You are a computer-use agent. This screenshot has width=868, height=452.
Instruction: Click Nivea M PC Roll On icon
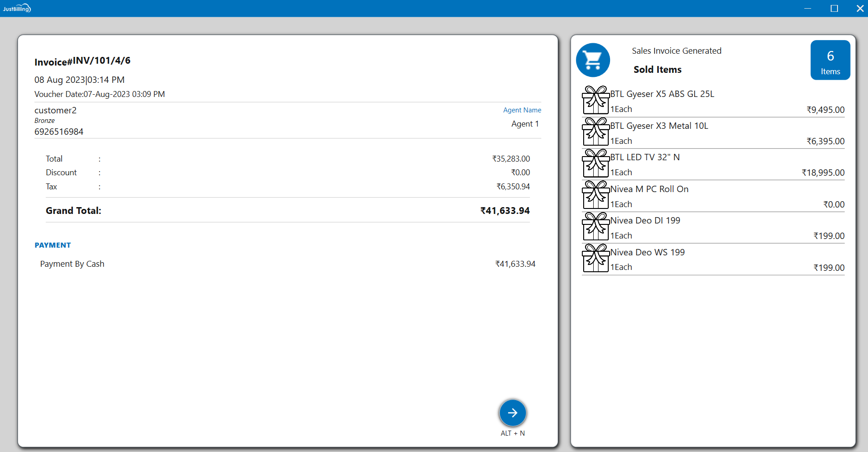pyautogui.click(x=595, y=195)
